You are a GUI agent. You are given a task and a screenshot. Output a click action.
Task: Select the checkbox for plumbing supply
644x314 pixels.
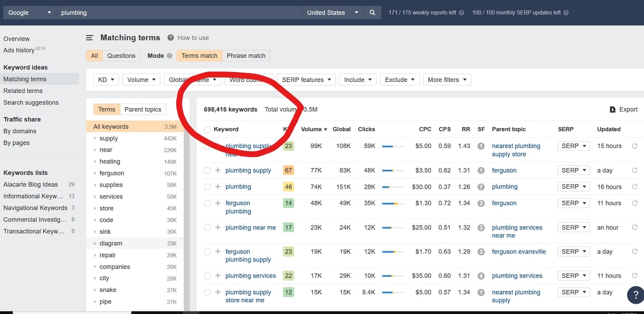207,170
